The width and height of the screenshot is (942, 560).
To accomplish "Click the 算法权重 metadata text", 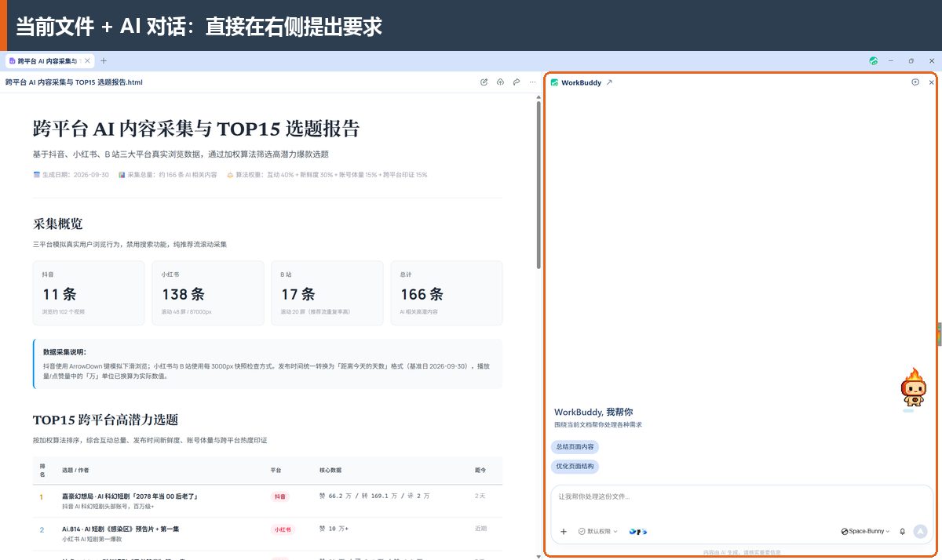I will [327, 175].
